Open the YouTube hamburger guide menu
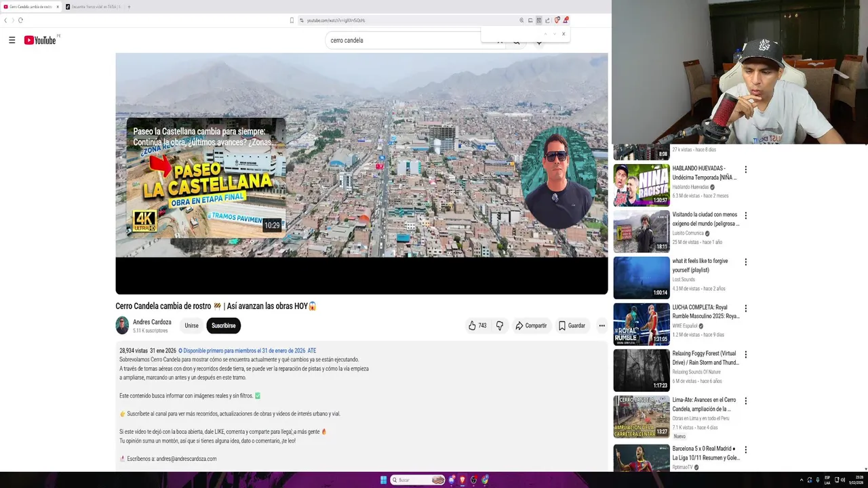This screenshot has width=868, height=488. (x=12, y=41)
